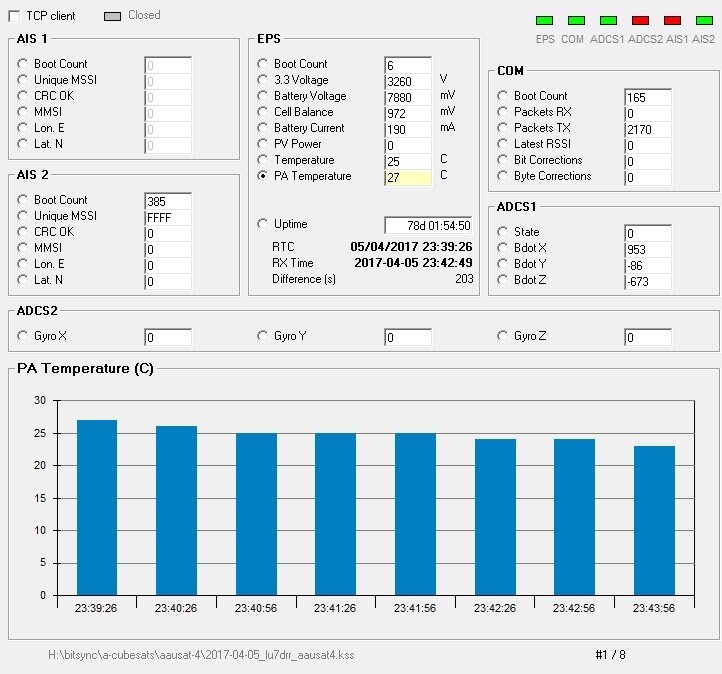722x674 pixels.
Task: Click the chart bar at 23:39:26
Action: pyautogui.click(x=97, y=507)
